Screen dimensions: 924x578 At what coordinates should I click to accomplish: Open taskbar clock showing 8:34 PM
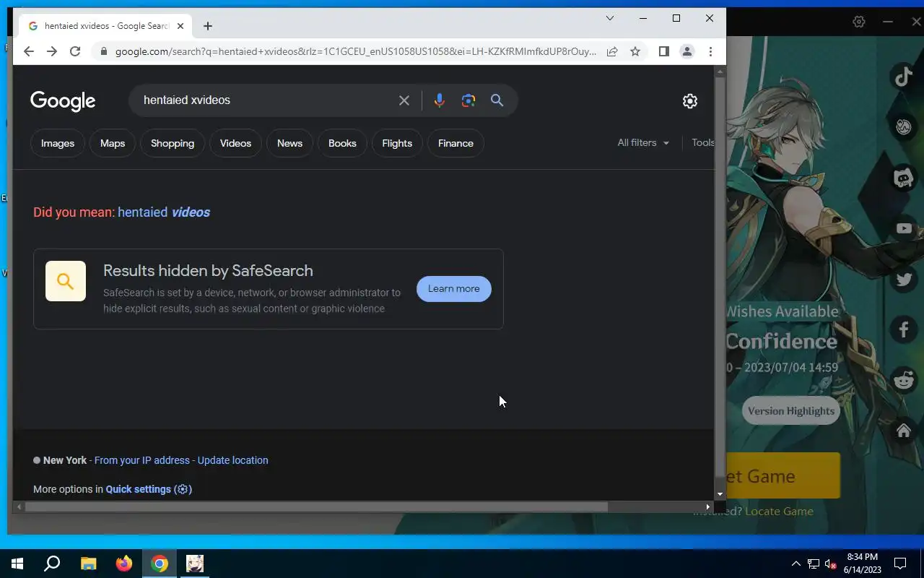pyautogui.click(x=863, y=564)
